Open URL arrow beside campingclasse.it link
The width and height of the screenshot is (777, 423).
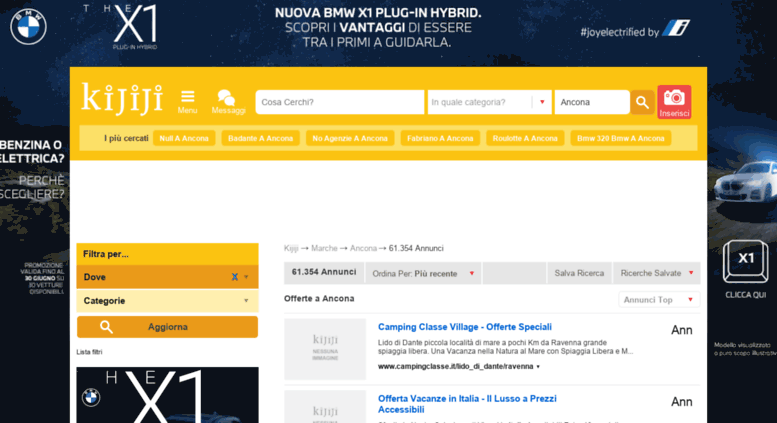point(538,367)
